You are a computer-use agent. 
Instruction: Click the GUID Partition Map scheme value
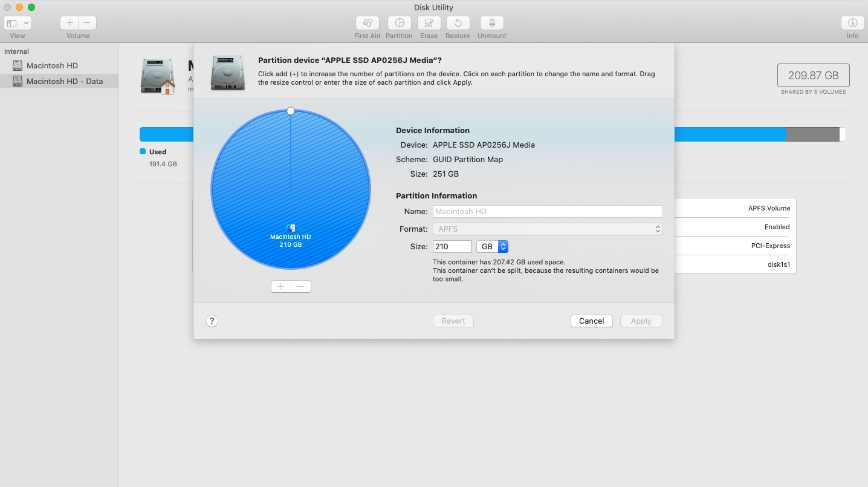coord(468,160)
